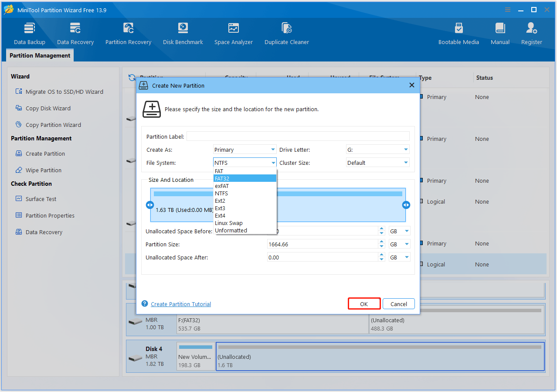557x392 pixels.
Task: Select Unformatted from file system list
Action: tap(245, 230)
